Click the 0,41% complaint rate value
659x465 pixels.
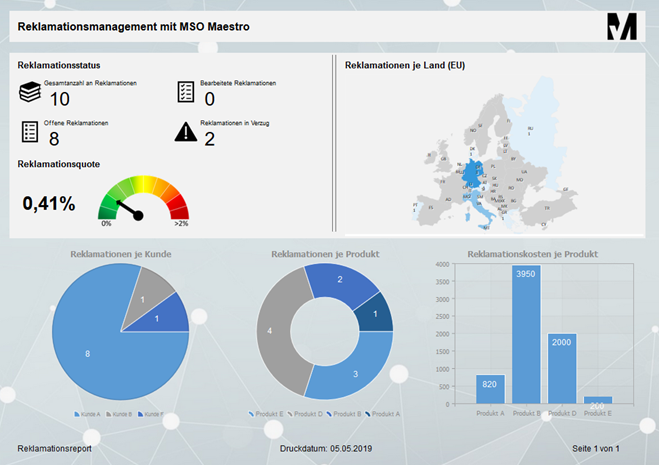coord(49,203)
